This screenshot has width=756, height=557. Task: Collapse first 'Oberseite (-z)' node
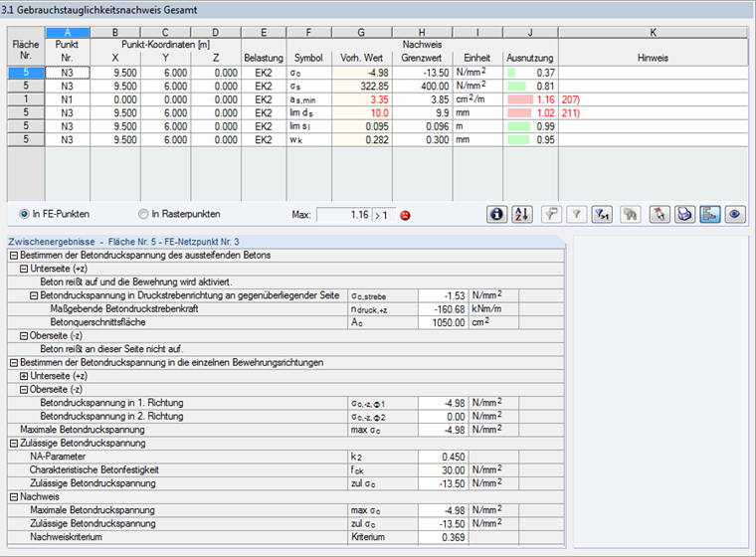pyautogui.click(x=24, y=336)
